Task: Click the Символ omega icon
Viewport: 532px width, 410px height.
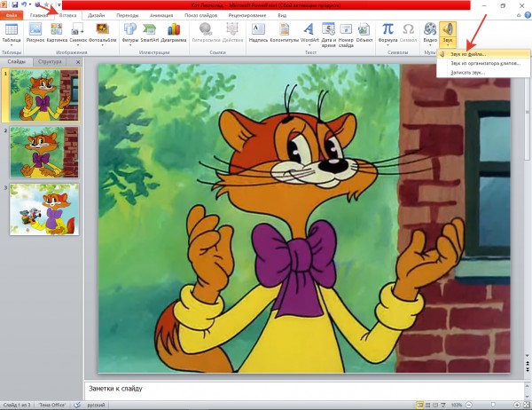Action: 408,29
